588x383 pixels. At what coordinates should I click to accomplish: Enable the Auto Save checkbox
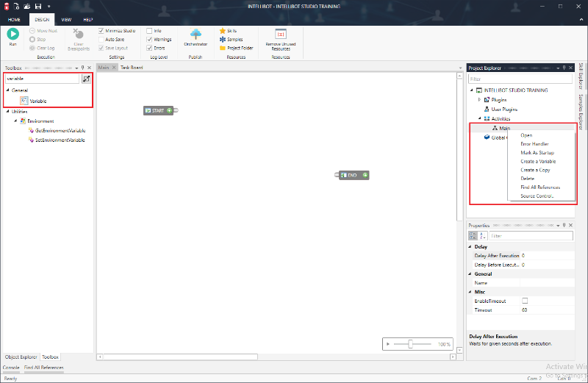pyautogui.click(x=101, y=39)
